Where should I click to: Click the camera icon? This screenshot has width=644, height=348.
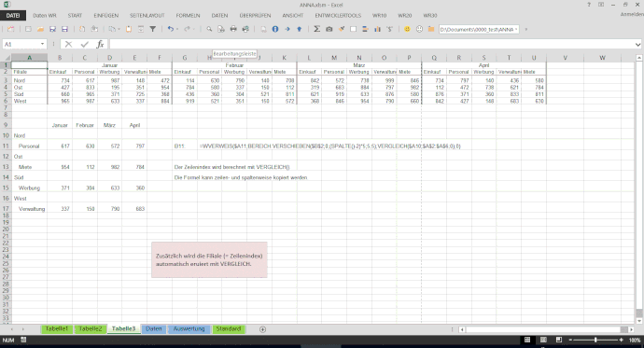click(329, 29)
